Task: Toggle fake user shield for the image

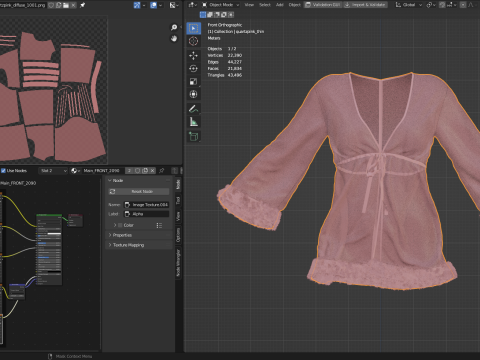Action: tap(51, 5)
